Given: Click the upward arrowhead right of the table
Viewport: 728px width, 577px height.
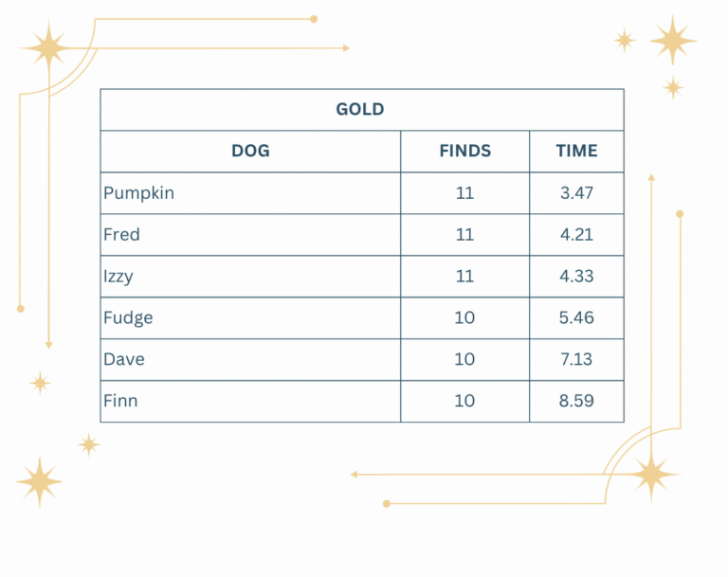Looking at the screenshot, I should click(651, 176).
